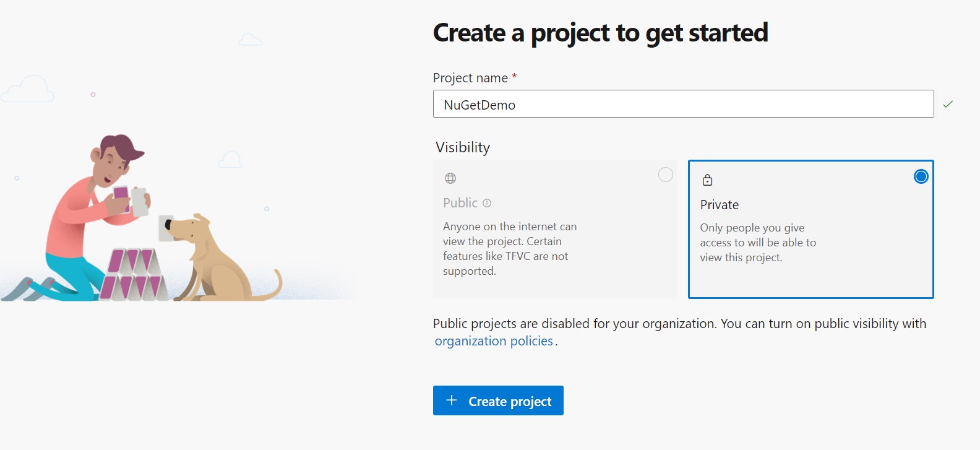Click the Create project button
The height and width of the screenshot is (450, 980).
click(498, 400)
